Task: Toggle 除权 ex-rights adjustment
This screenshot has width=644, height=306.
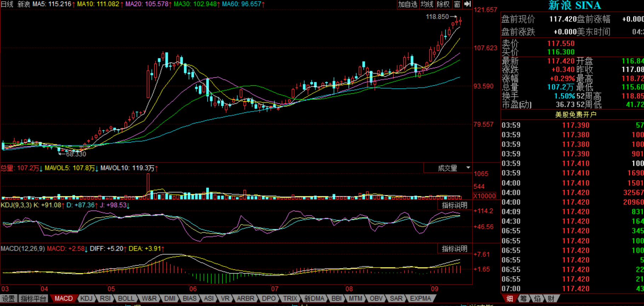Action: tap(443, 4)
